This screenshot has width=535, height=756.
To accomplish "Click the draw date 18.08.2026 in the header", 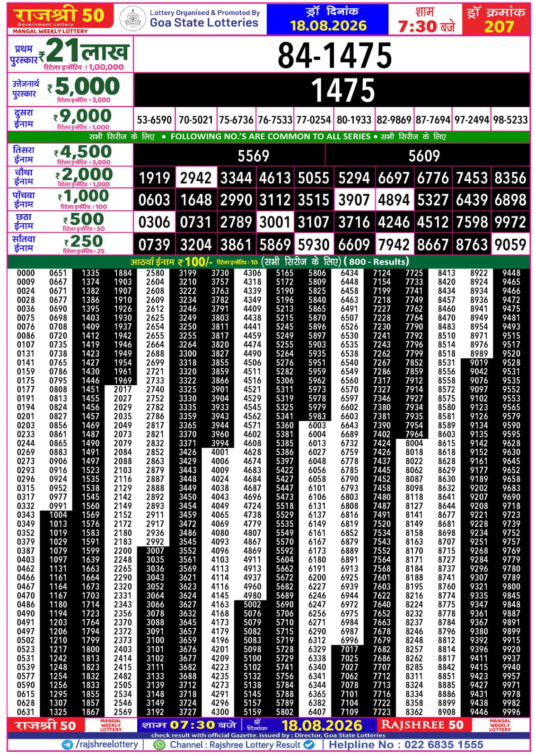I will (328, 26).
